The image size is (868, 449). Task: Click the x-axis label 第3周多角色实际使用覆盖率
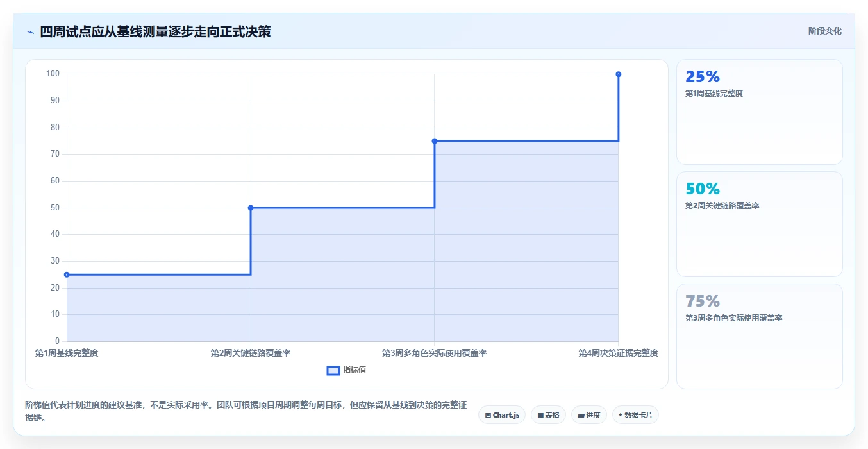(435, 353)
